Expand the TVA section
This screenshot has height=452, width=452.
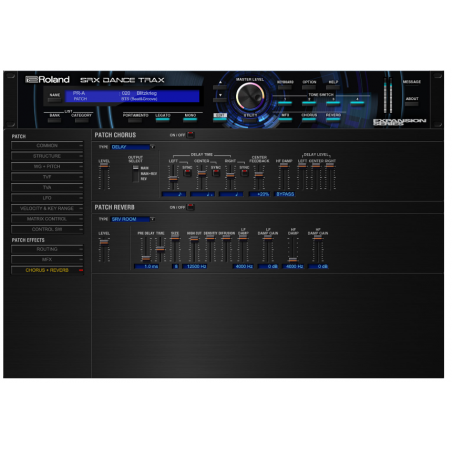coord(47,187)
